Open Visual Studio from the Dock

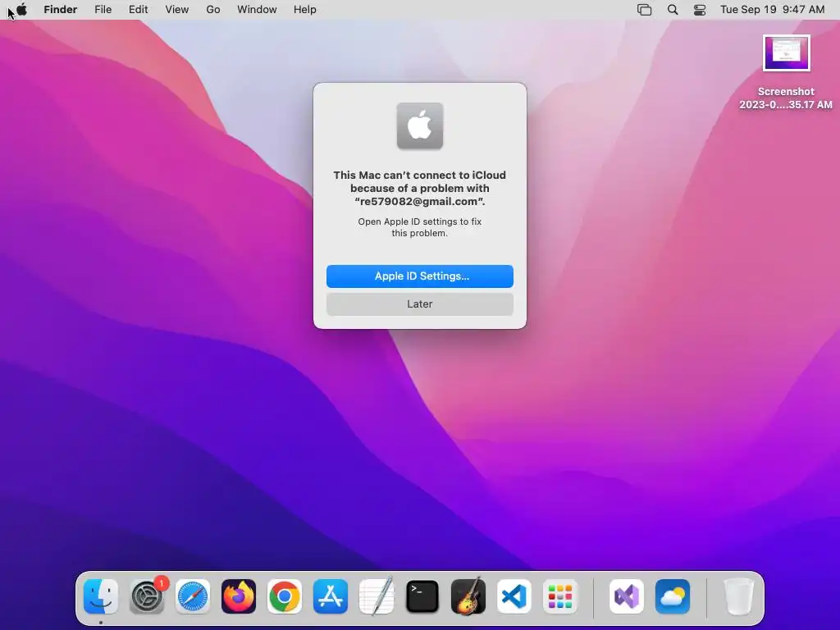pos(626,596)
